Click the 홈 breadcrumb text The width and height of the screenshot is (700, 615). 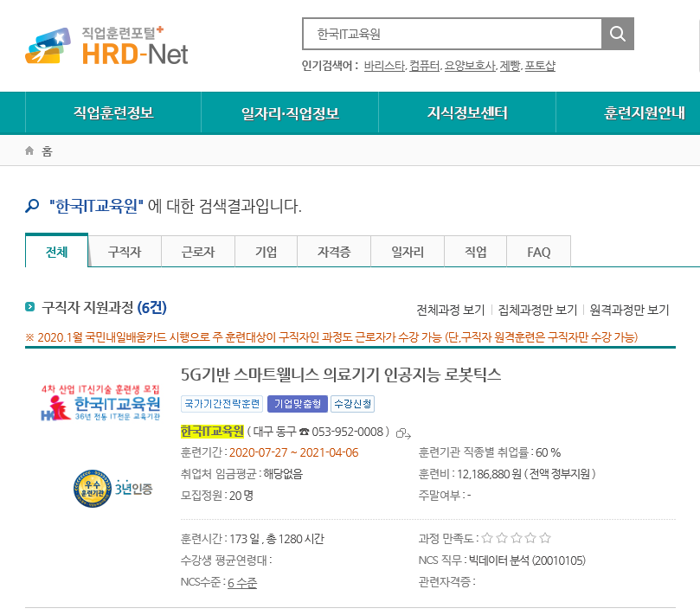point(47,151)
